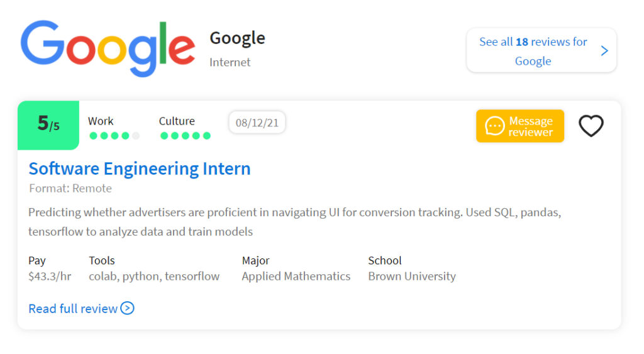Click the Work rating dots
The width and height of the screenshot is (644, 354).
(x=114, y=136)
